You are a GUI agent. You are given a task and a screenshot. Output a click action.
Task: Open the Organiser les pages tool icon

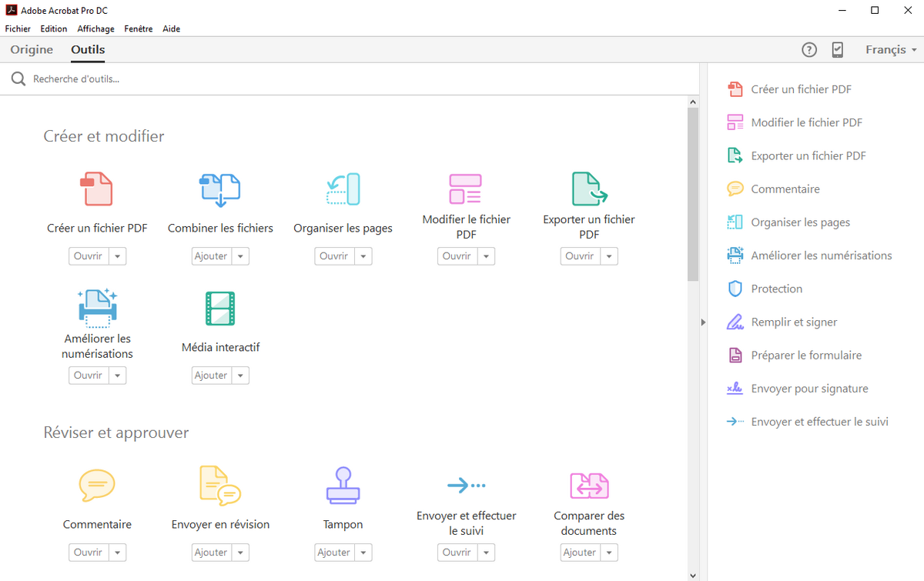point(343,189)
